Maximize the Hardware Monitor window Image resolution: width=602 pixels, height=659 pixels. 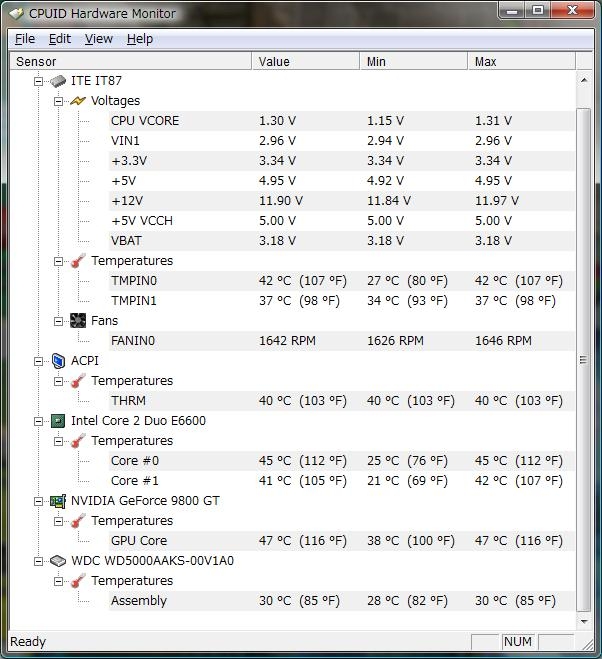[537, 10]
